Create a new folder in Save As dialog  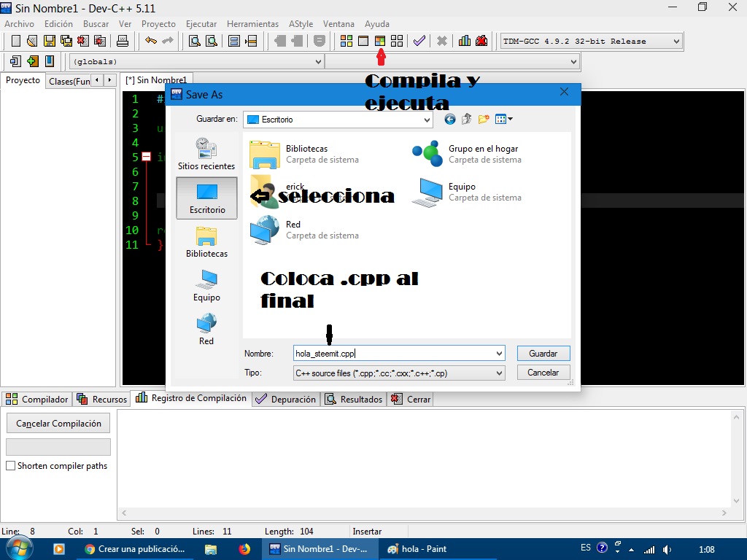484,119
